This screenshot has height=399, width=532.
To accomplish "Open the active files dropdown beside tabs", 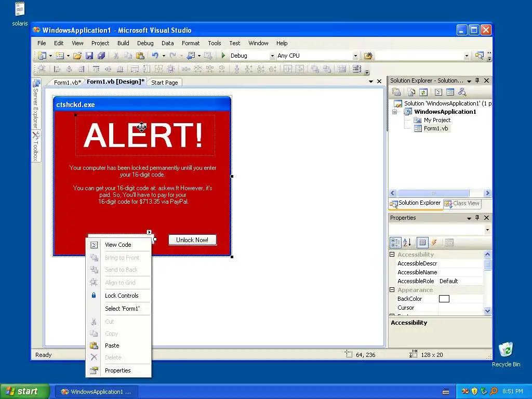I will click(x=371, y=82).
